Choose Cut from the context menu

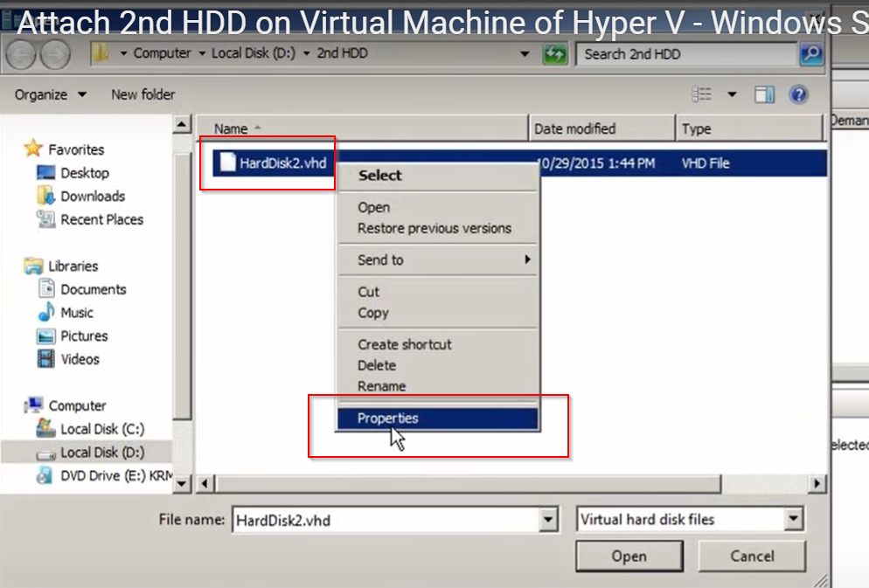[x=438, y=291]
